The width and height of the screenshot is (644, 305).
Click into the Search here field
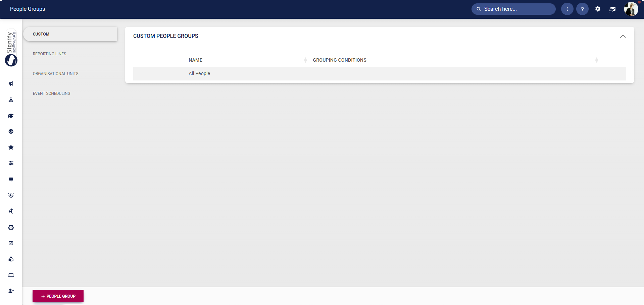517,9
